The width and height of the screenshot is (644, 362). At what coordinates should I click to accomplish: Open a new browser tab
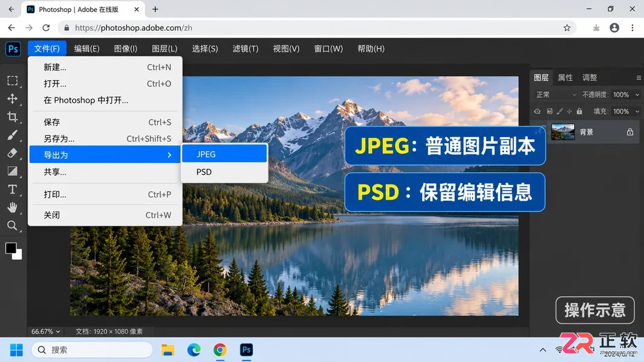(155, 9)
